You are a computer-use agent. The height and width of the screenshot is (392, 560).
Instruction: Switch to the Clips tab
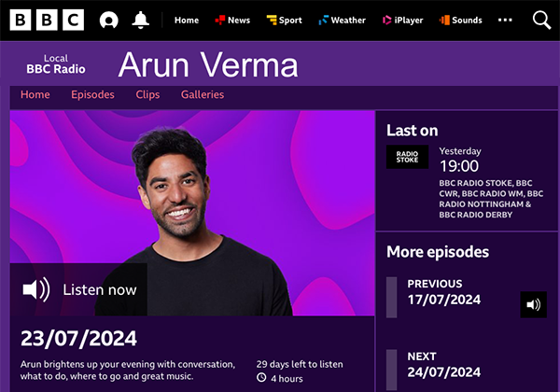pos(147,94)
